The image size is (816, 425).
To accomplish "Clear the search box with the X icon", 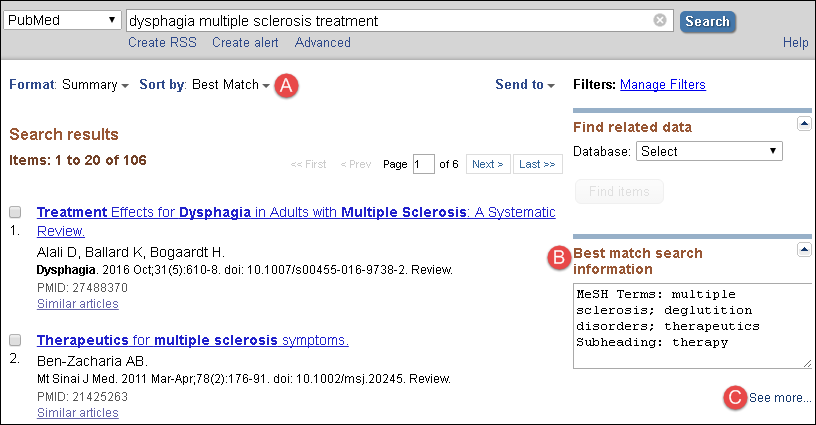I will [x=660, y=20].
